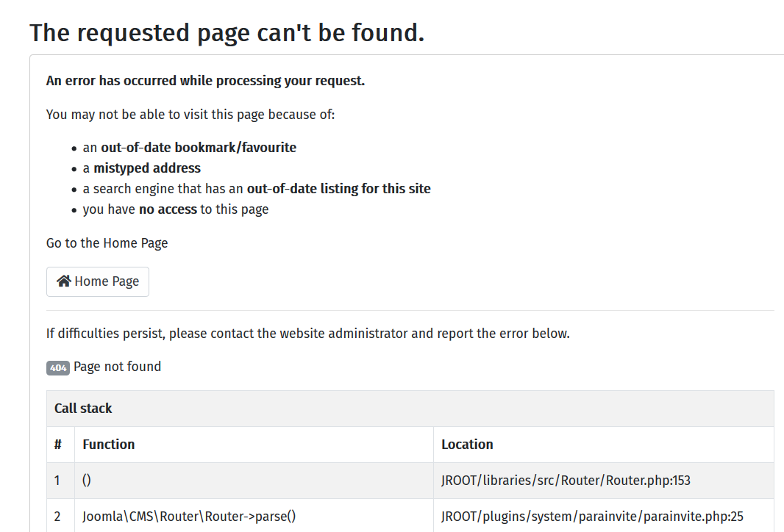Click the 'If difficulties persist' paragraph
Viewport: 784px width, 532px height.
tap(308, 334)
